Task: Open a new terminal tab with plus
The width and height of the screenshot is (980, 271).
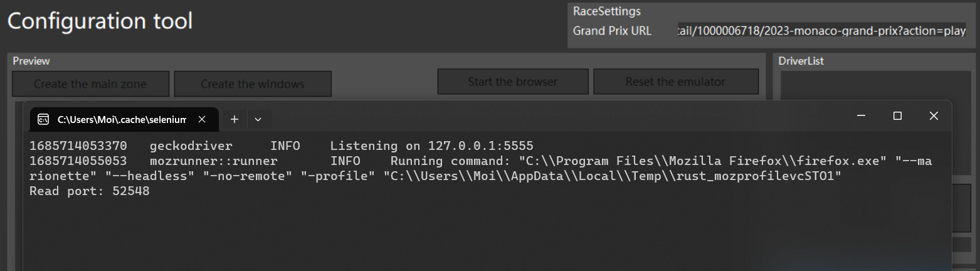Action: (234, 119)
